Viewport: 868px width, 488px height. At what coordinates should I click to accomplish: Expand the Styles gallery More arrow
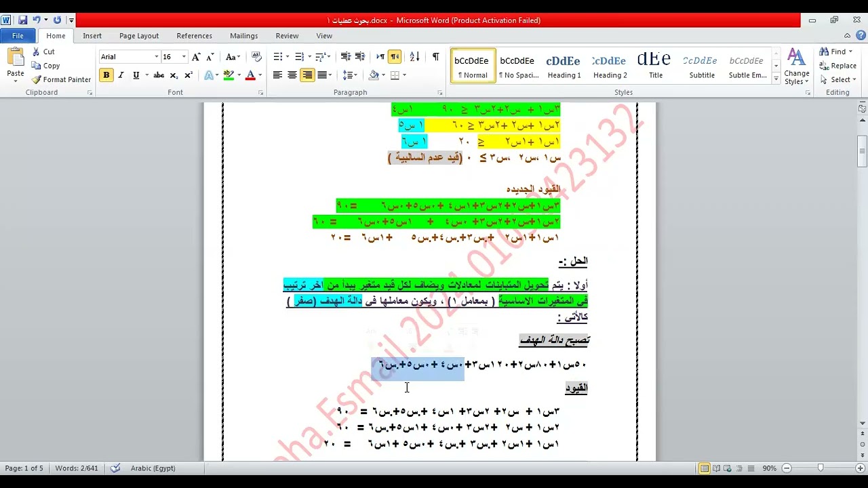click(x=776, y=79)
